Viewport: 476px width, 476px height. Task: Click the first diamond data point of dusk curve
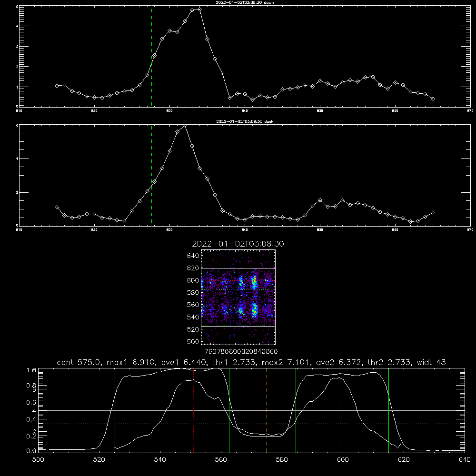pos(57,208)
